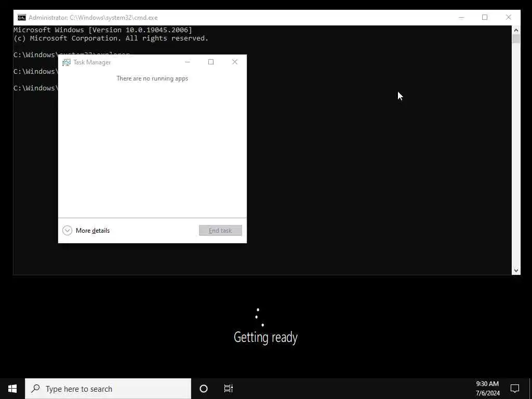Viewport: 532px width, 399px height.
Task: Open the Action Center notifications icon
Action: coord(515,389)
